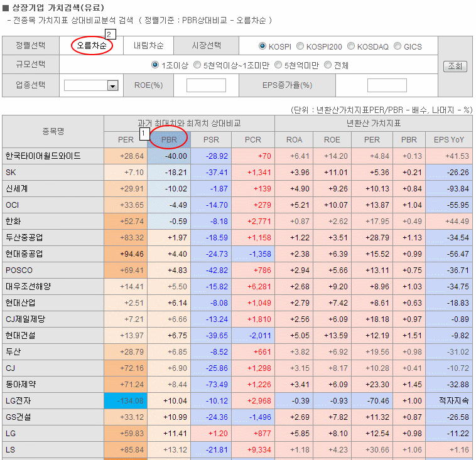Click the ROE column header
This screenshot has width=476, height=460.
332,139
